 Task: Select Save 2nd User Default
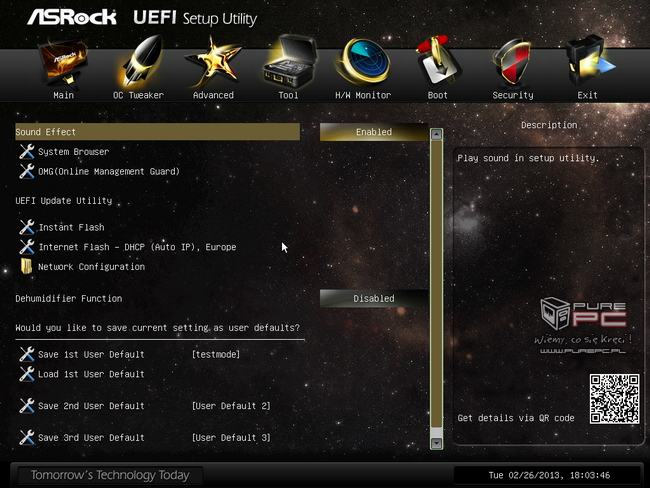91,405
